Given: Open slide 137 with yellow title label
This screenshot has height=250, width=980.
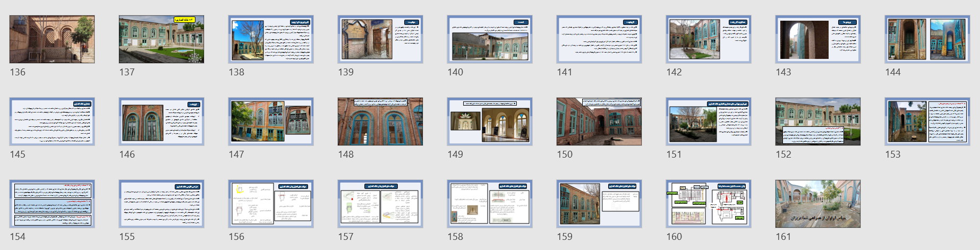Looking at the screenshot, I should [x=161, y=39].
